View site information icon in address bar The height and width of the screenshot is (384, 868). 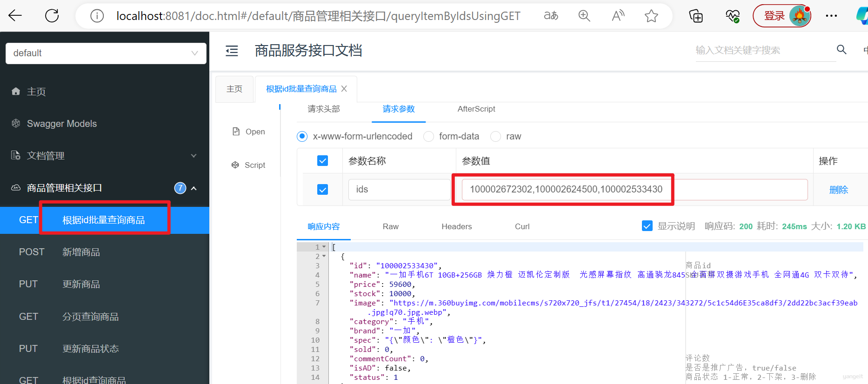(x=97, y=16)
